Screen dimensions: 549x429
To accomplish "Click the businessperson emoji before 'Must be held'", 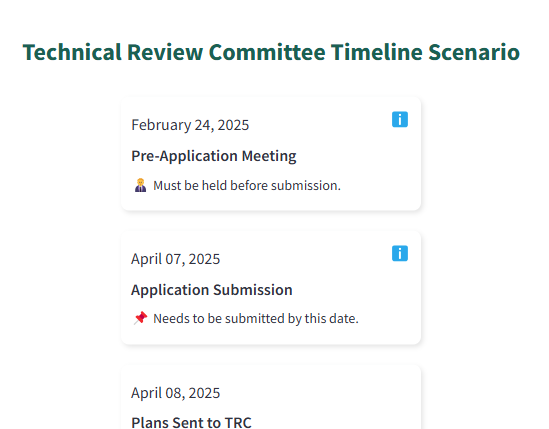I will 140,185.
